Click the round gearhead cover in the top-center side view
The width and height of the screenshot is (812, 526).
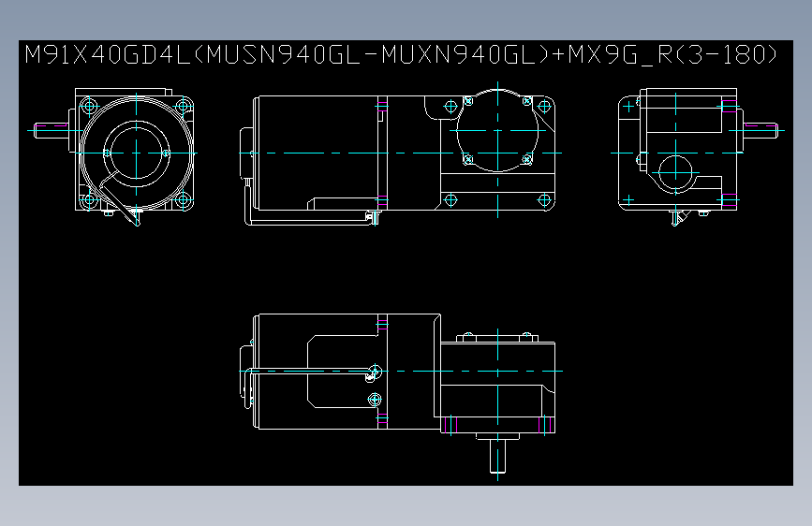click(x=497, y=130)
